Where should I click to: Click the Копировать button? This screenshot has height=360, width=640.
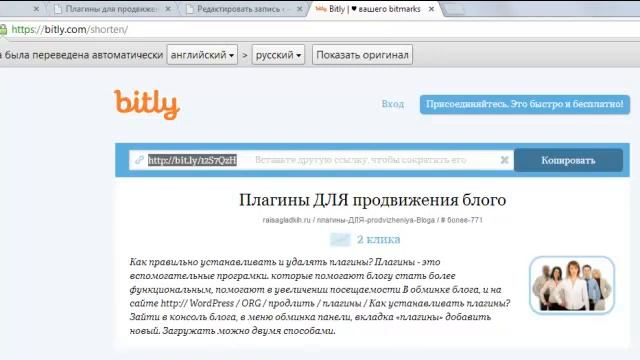(x=568, y=160)
